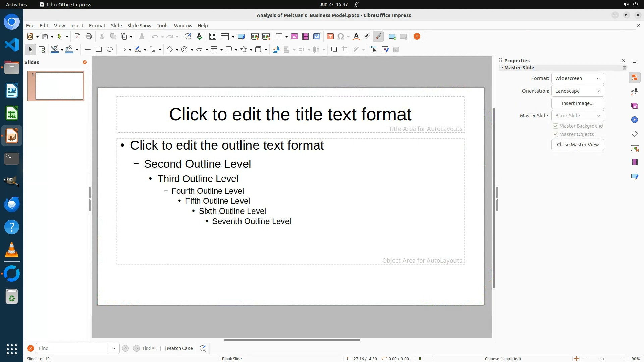Open the Format menu
The height and width of the screenshot is (362, 644).
click(97, 26)
